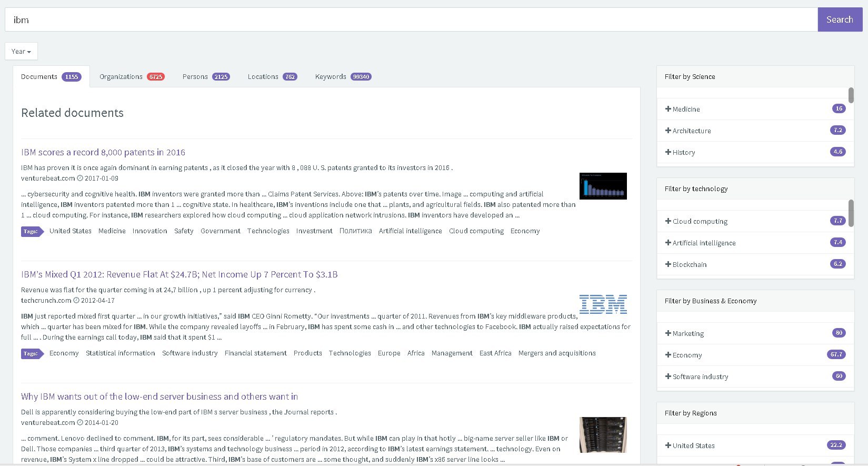
Task: Open IBM's Mixed Q1 2012 revenue article
Action: coord(179,274)
